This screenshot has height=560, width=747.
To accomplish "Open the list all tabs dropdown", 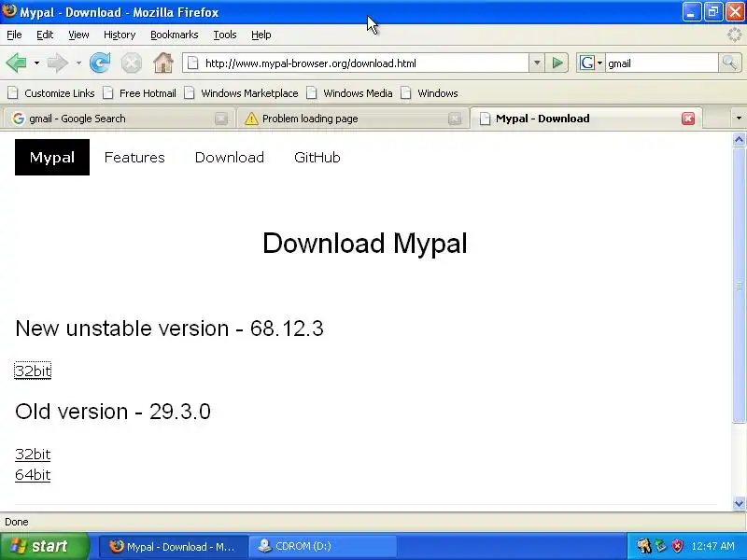I will 739,119.
